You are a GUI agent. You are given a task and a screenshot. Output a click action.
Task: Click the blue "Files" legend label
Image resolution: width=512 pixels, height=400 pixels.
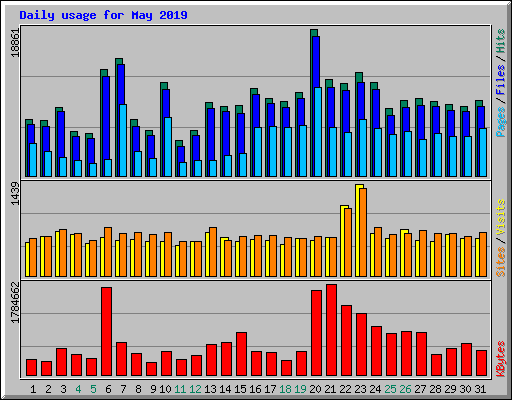[500, 80]
